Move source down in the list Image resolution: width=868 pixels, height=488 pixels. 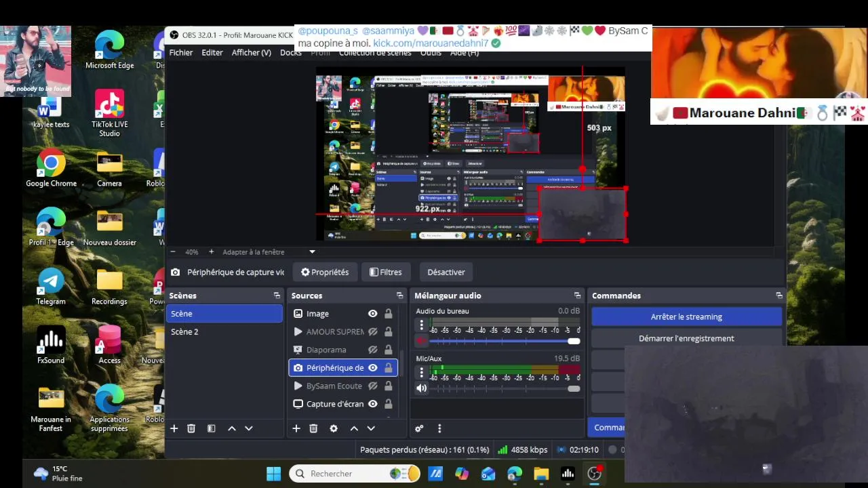(x=370, y=428)
